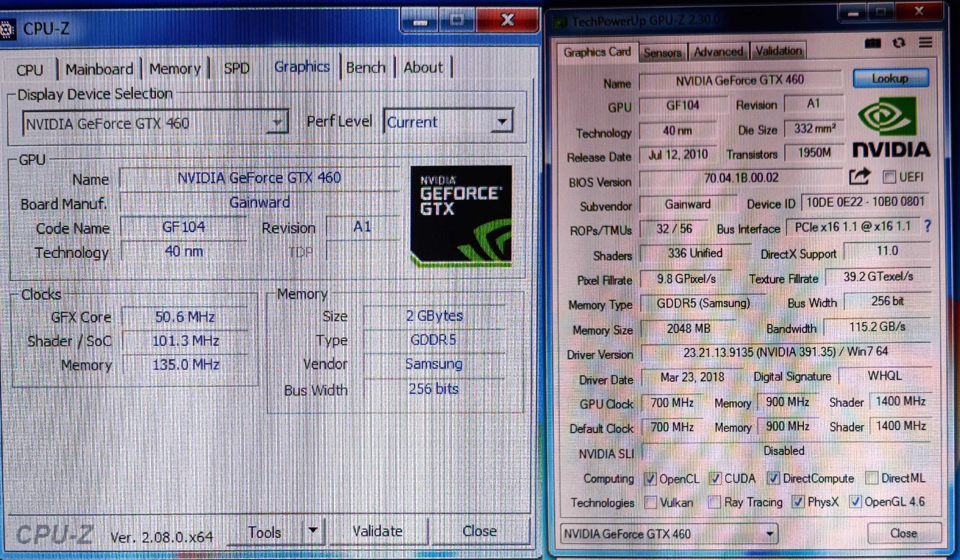Click GFX Core value 50.6 MHz
This screenshot has width=960, height=560.
185,317
